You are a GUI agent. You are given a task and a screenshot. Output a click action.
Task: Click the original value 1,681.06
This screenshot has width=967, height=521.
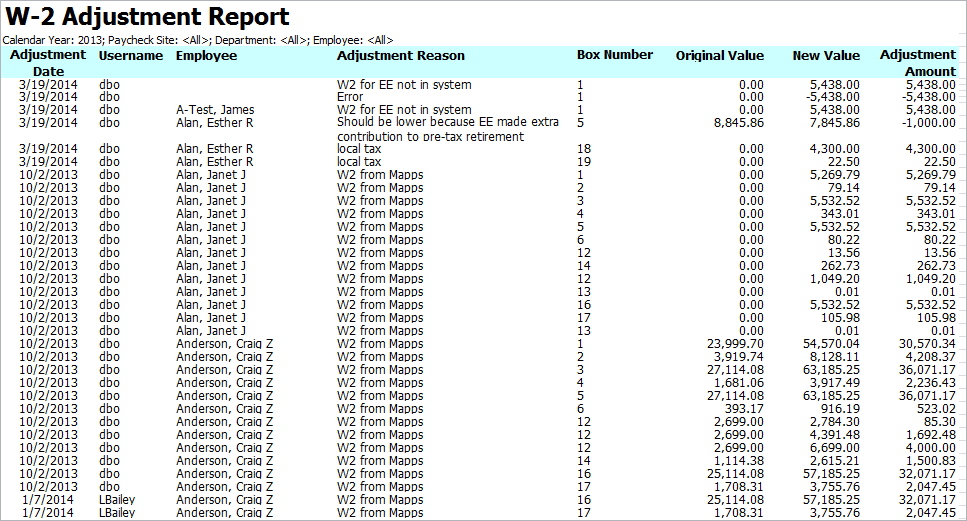[x=739, y=382]
